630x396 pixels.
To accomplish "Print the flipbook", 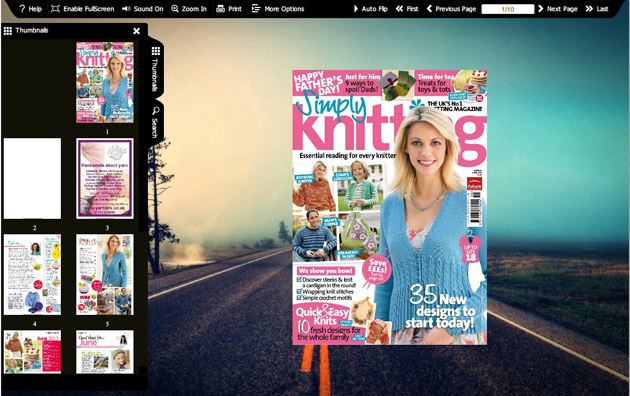I will (x=229, y=8).
